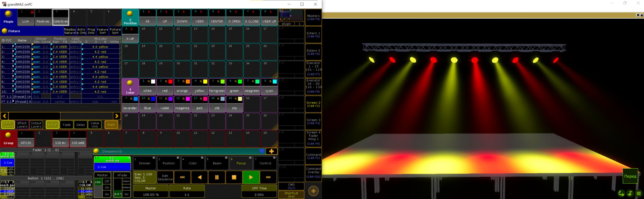This screenshot has height=199, width=644.
Task: Switch to the Focus preset type tab
Action: 241,163
